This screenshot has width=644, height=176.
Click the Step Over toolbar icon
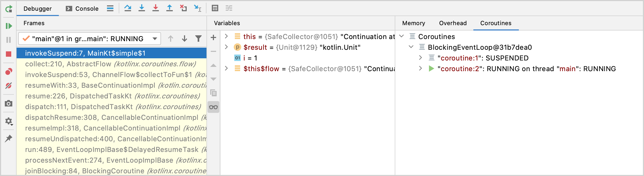(128, 8)
